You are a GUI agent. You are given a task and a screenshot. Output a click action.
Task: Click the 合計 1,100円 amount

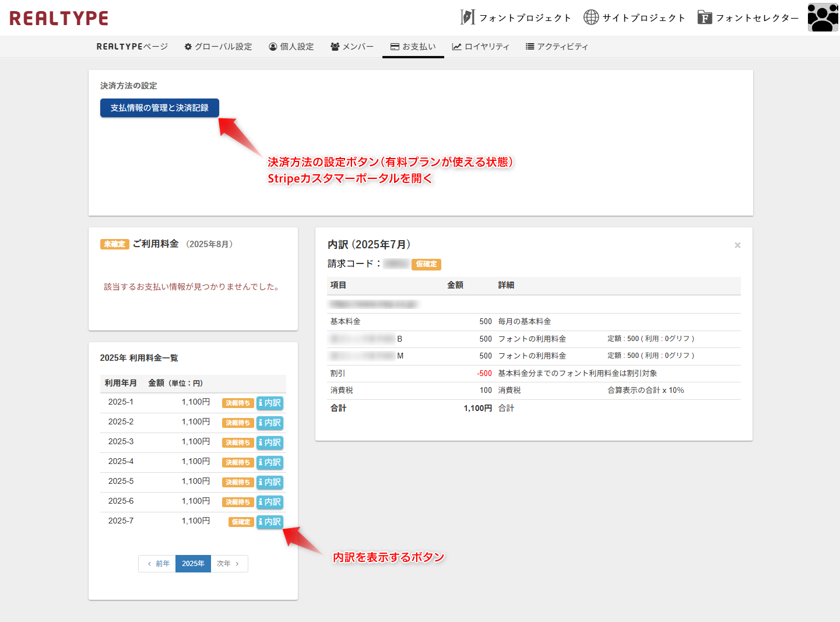pos(478,409)
